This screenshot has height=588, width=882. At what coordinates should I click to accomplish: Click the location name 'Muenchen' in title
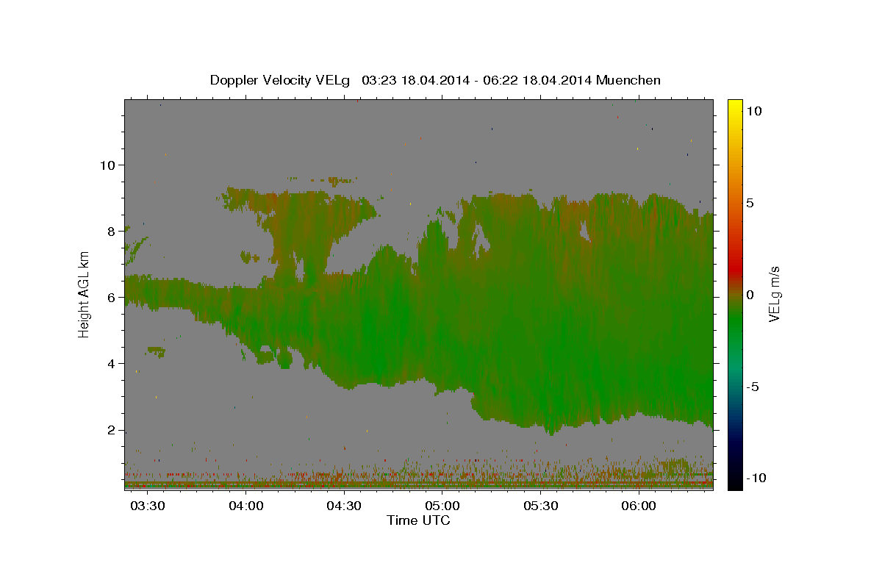pyautogui.click(x=629, y=80)
